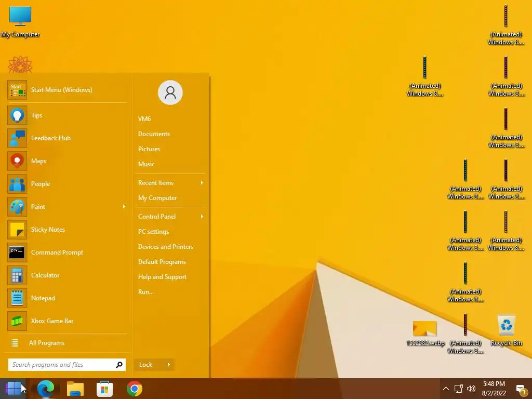The width and height of the screenshot is (532, 399).
Task: Launch the Maps app icon
Action: 17,161
